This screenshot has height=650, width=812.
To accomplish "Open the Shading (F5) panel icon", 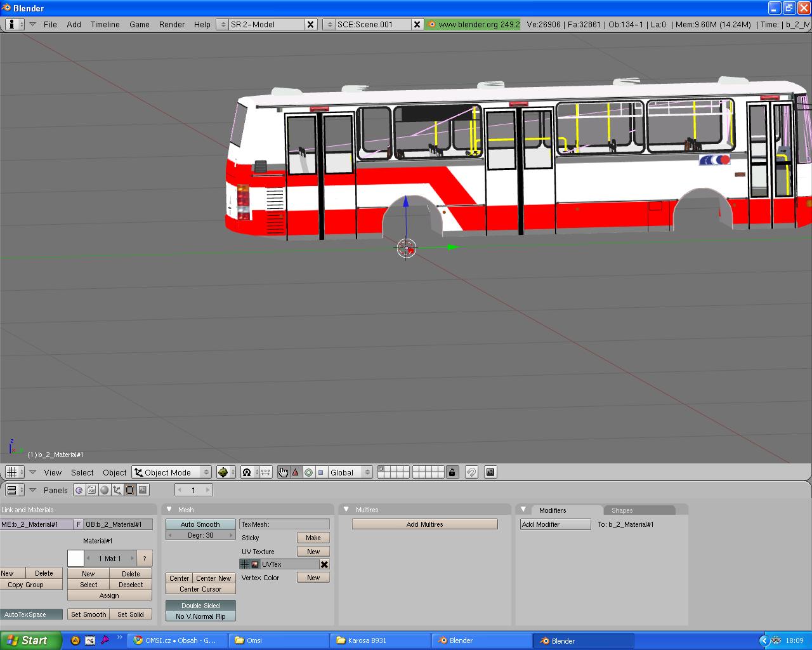I will [105, 490].
